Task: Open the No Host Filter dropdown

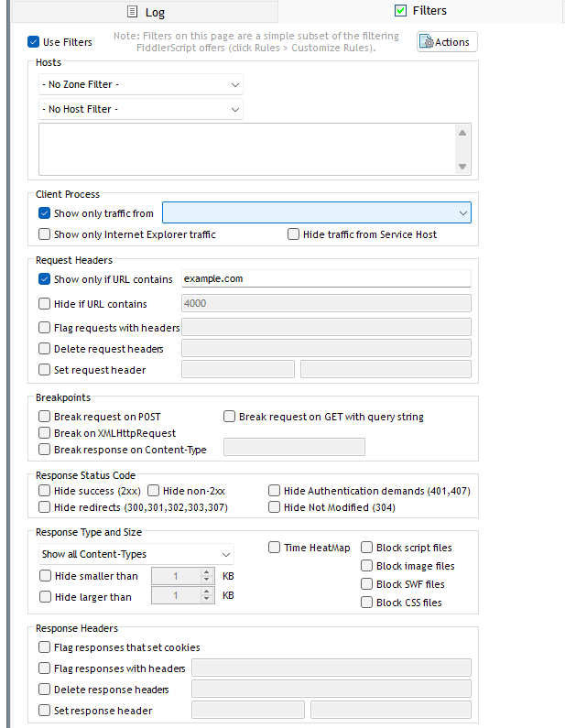Action: pyautogui.click(x=141, y=109)
